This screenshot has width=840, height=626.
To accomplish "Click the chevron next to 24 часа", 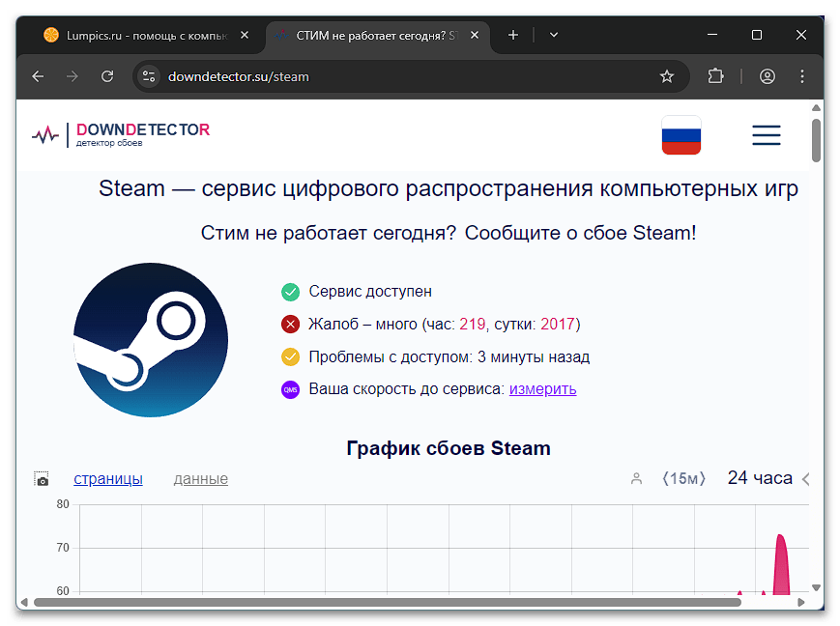I will pos(806,479).
